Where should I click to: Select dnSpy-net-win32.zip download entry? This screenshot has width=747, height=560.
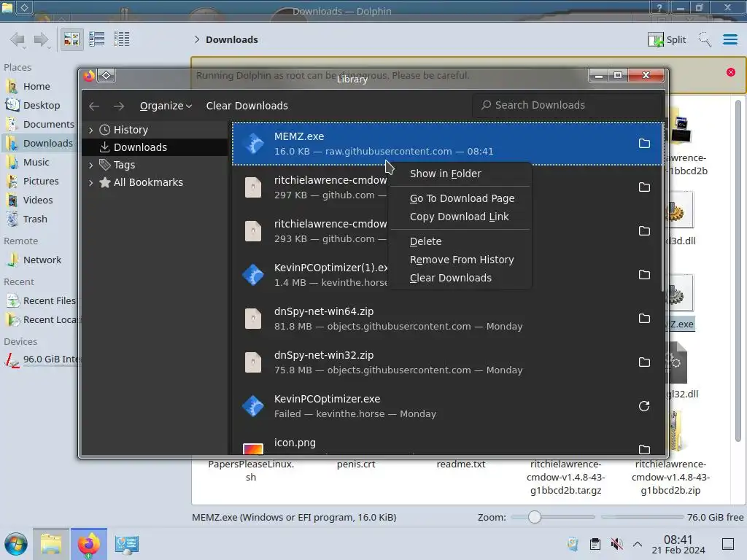pos(448,362)
